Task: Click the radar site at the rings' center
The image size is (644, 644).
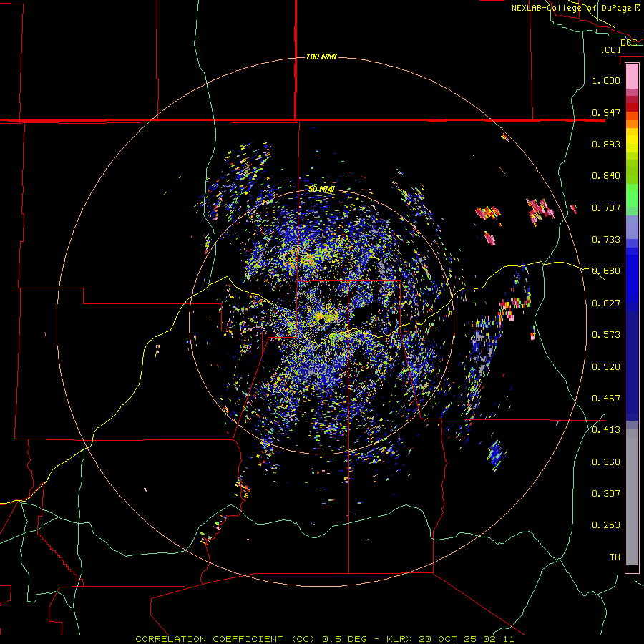Action: point(321,321)
